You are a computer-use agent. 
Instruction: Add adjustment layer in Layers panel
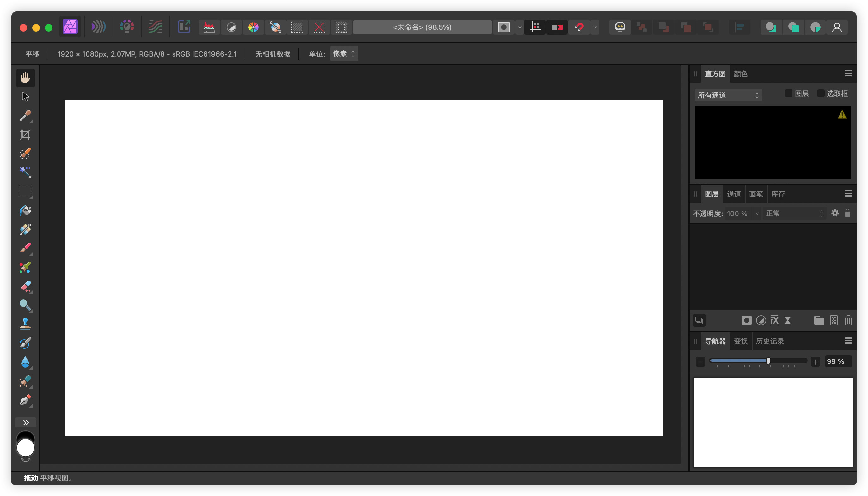coord(761,321)
